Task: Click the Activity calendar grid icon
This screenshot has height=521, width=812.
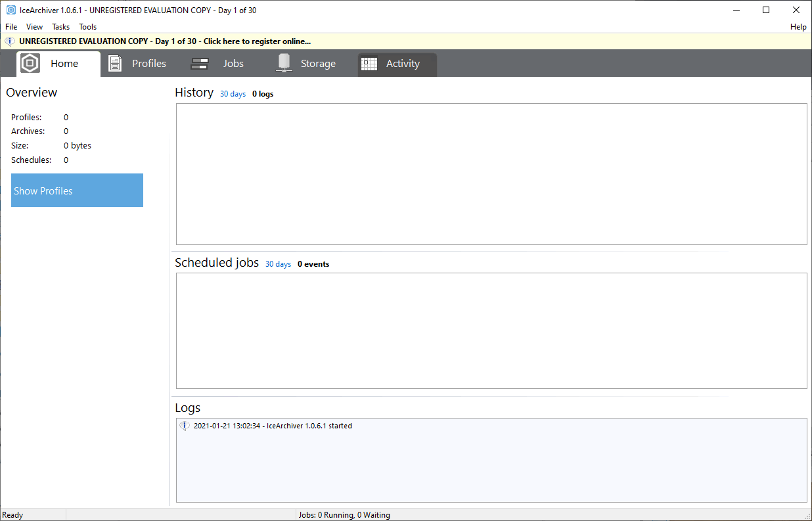Action: click(369, 64)
